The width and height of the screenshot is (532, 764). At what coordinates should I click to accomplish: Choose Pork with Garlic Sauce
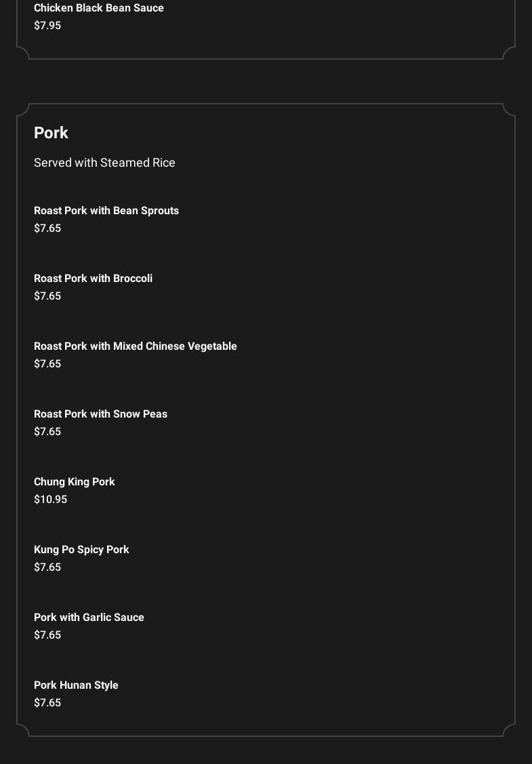point(89,617)
